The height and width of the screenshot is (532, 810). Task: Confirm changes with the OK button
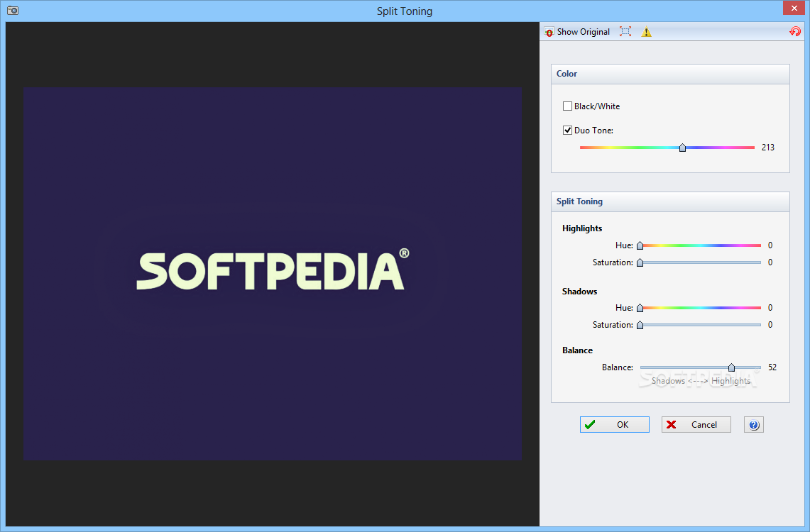coord(614,425)
